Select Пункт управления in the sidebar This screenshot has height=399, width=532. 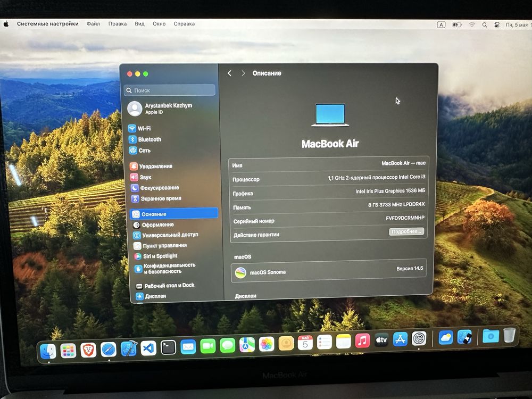click(x=160, y=246)
